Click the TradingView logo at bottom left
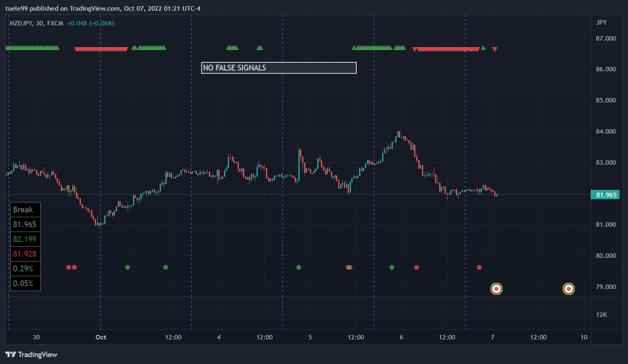This screenshot has width=628, height=364. click(x=31, y=355)
